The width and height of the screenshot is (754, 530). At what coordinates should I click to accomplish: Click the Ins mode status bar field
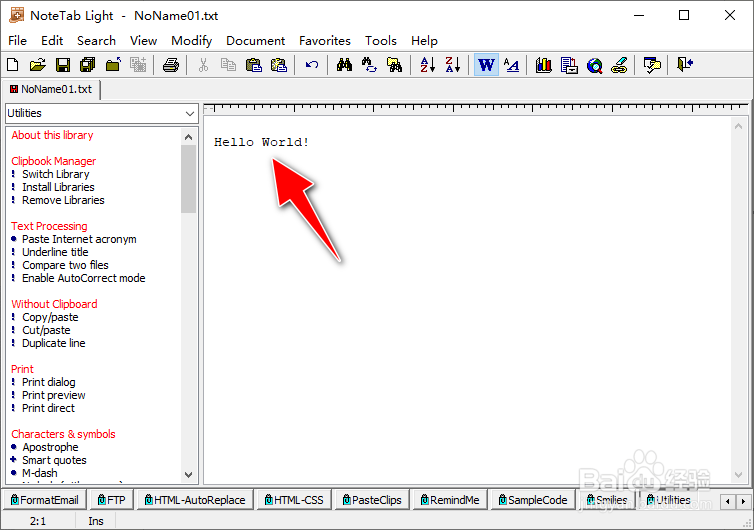click(x=96, y=521)
